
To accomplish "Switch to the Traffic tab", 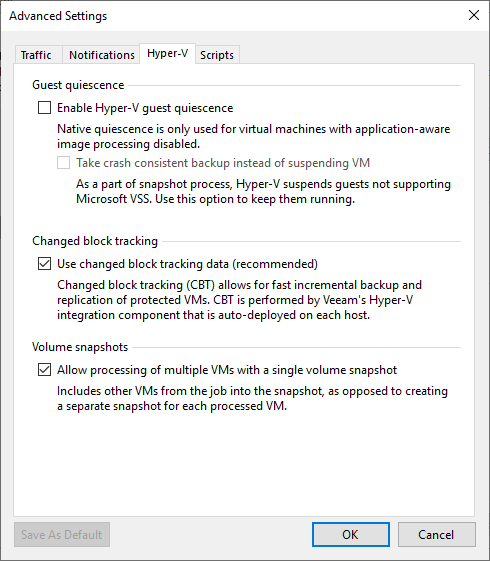I will (38, 55).
